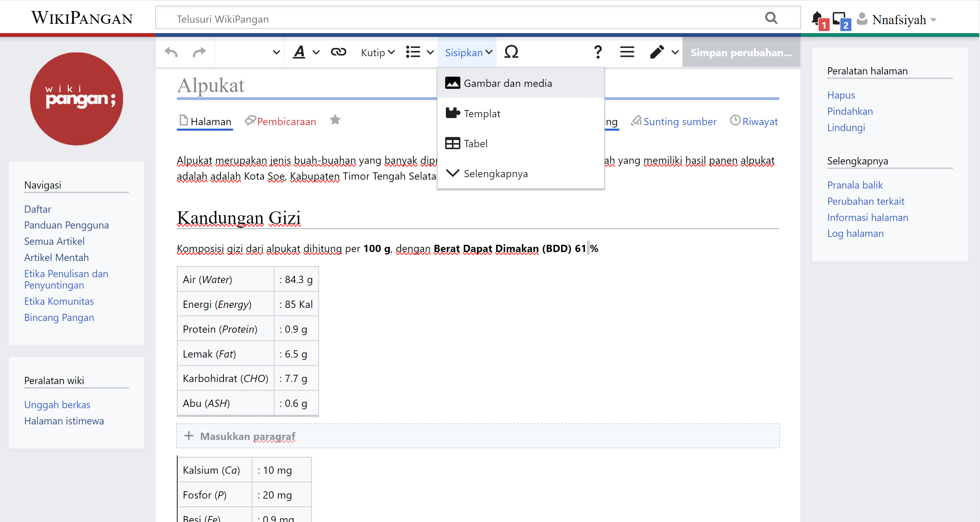Click Simpan perubahan button

pyautogui.click(x=741, y=52)
